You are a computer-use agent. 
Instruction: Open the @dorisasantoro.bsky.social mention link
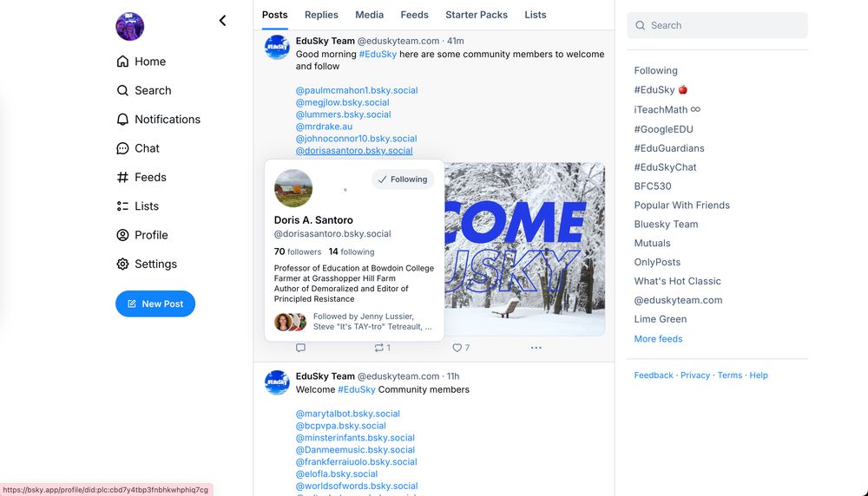pyautogui.click(x=354, y=151)
